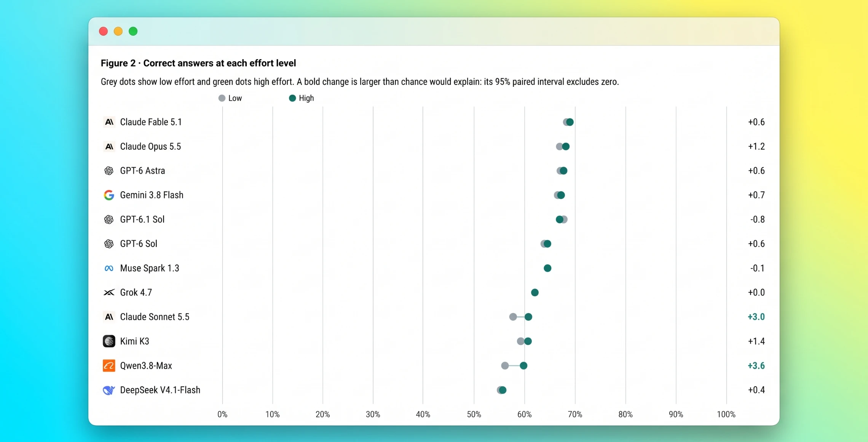Screen dimensions: 868x442
Task: Click the +0.4 value for DeepSeek V4.1-Flash
Action: point(756,390)
